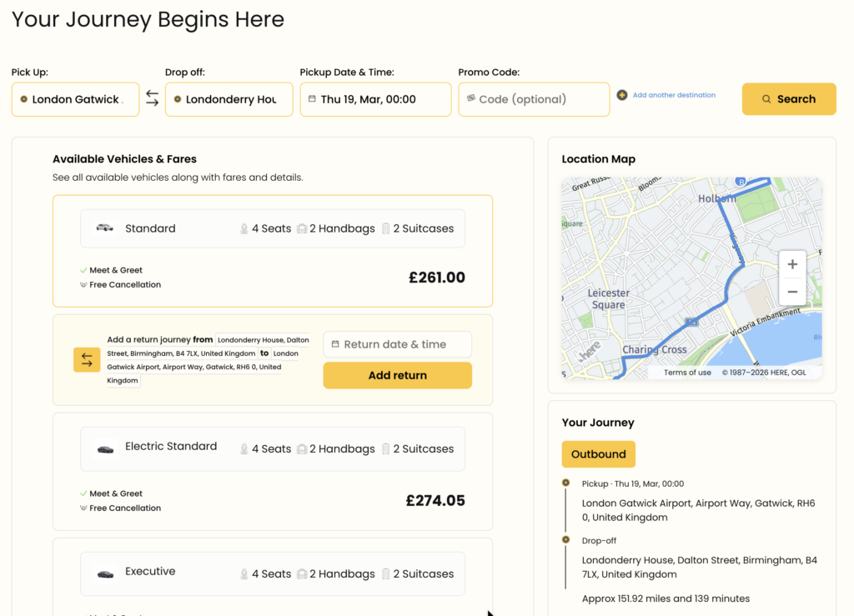Click the pin icon in Drop off field

pos(178,99)
